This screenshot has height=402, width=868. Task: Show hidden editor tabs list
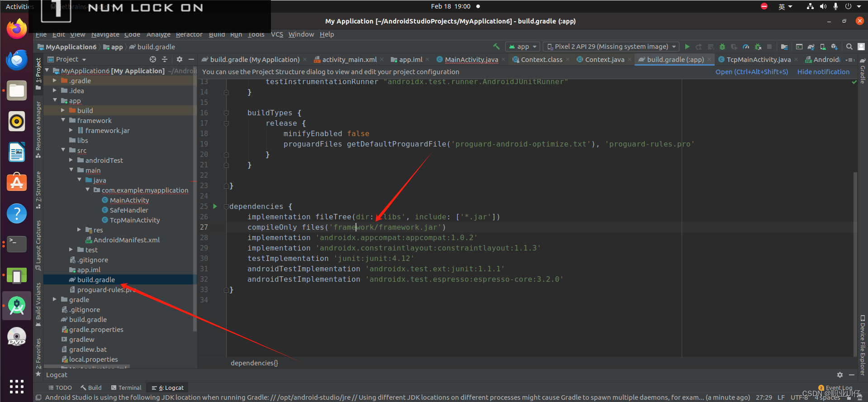850,60
